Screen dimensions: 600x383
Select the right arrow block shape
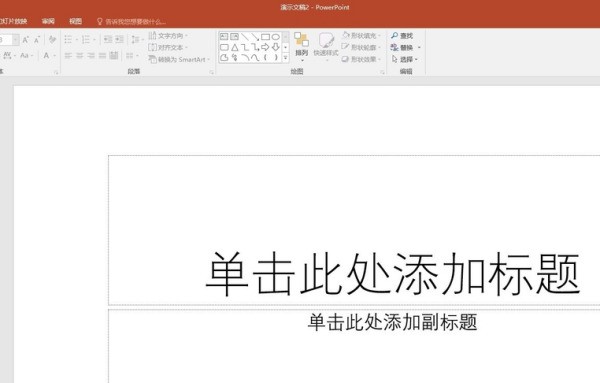click(x=265, y=47)
